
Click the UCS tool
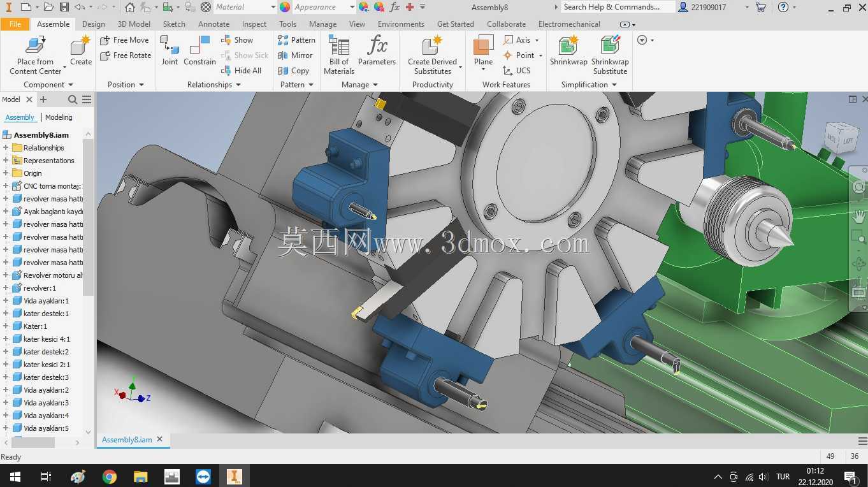(517, 71)
